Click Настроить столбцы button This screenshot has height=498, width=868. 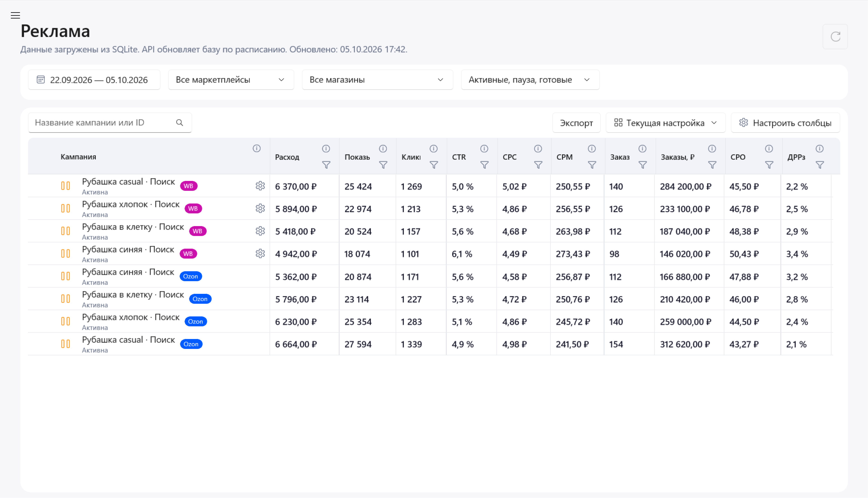(785, 123)
